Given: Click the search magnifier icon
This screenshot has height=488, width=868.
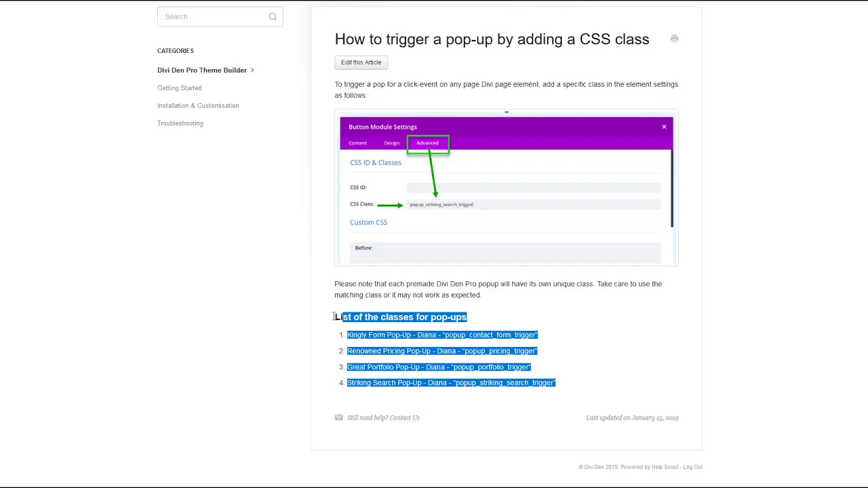Looking at the screenshot, I should pos(273,17).
